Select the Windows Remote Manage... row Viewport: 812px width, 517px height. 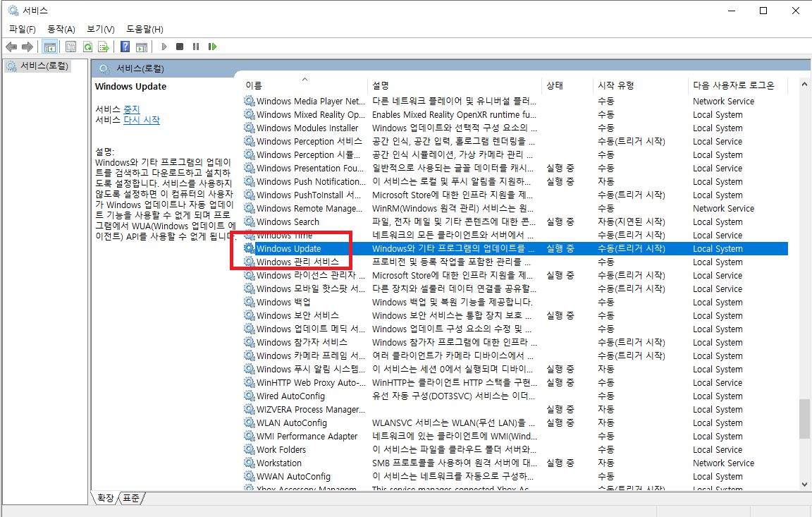516,208
